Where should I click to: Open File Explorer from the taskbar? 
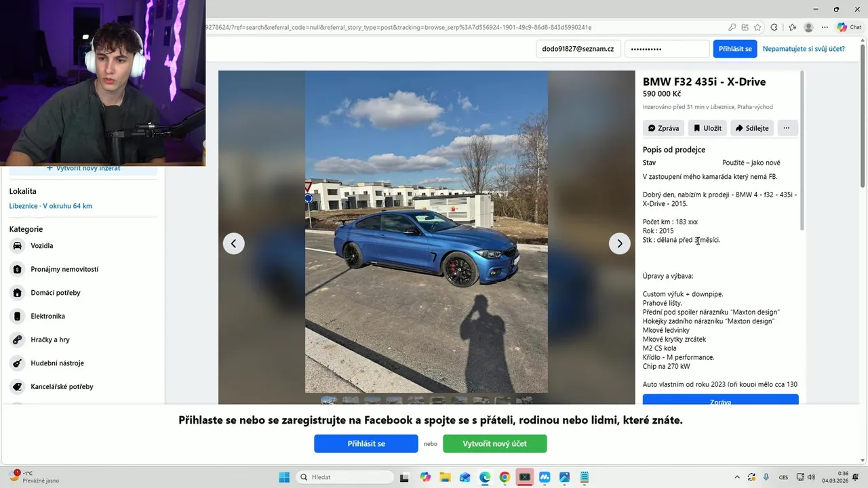coord(445,477)
